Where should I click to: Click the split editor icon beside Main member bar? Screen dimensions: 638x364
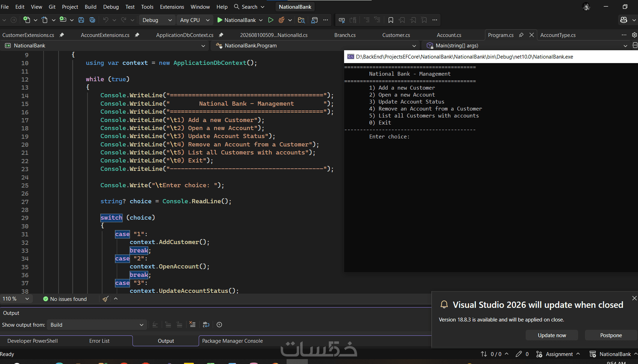pos(635,45)
